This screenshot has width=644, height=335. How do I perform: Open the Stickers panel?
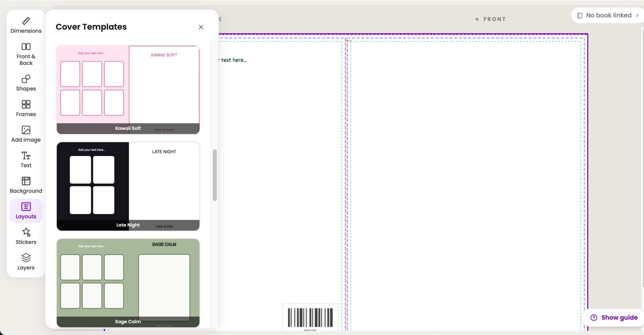click(x=26, y=237)
